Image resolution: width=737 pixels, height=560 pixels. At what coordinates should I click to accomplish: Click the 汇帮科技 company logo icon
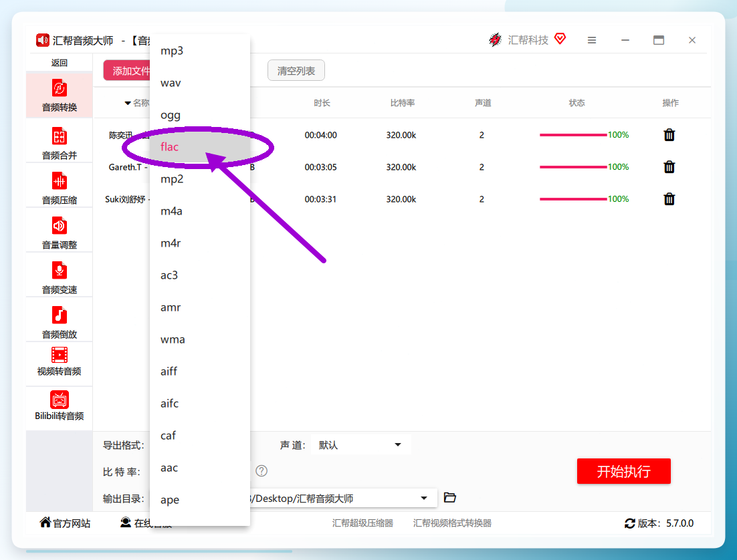tap(495, 40)
